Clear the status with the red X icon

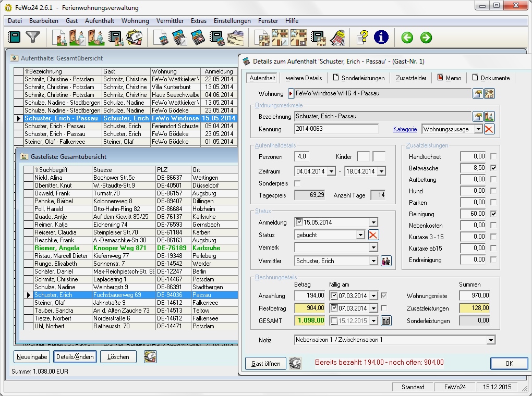coord(373,235)
